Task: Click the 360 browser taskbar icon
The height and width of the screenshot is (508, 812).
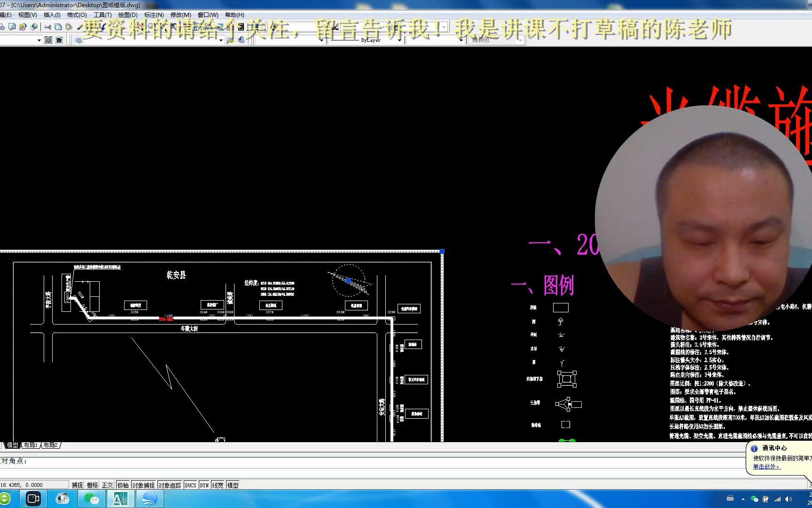Action: click(5, 499)
